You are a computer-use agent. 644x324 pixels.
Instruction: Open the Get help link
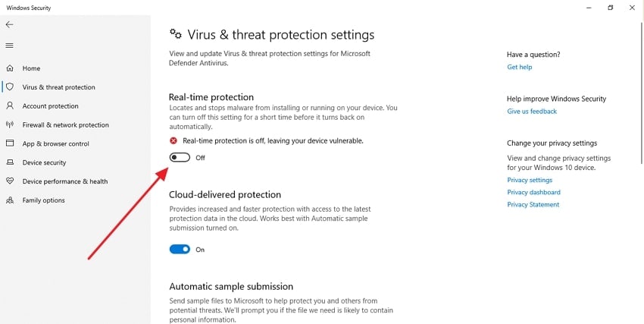tap(519, 67)
